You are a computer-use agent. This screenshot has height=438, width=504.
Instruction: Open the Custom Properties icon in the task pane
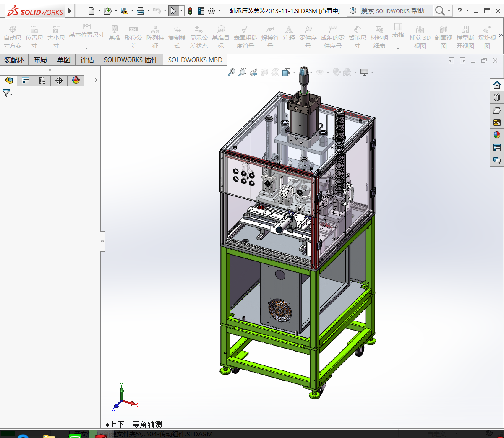pos(497,148)
